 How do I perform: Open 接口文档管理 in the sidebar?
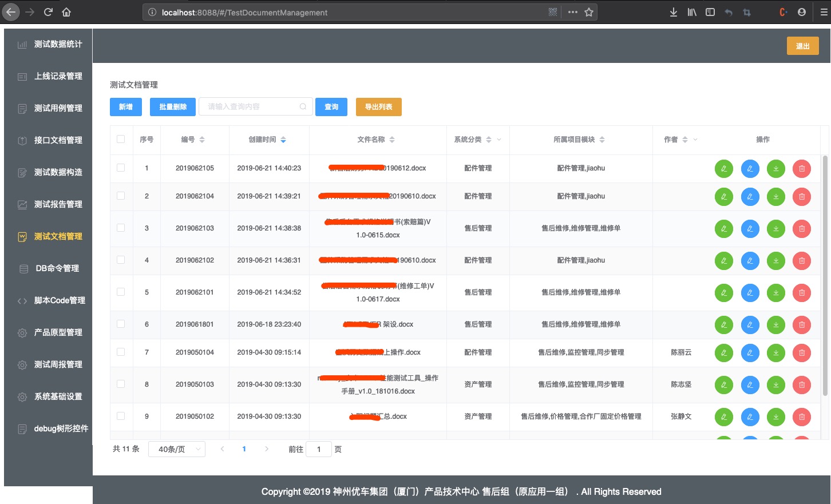(x=48, y=140)
